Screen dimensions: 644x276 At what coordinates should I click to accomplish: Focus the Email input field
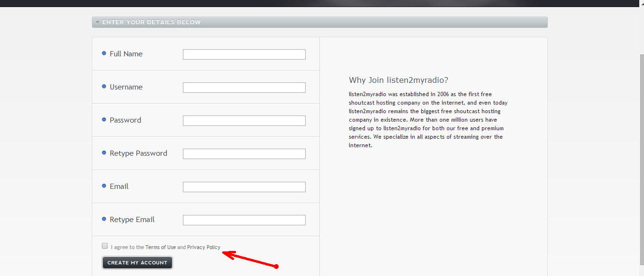click(x=244, y=187)
